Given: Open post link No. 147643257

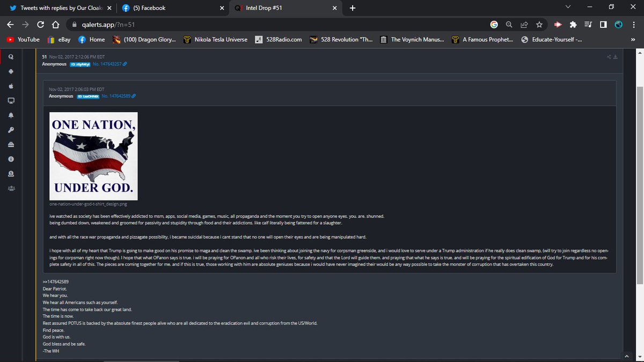Looking at the screenshot, I should pos(109,64).
